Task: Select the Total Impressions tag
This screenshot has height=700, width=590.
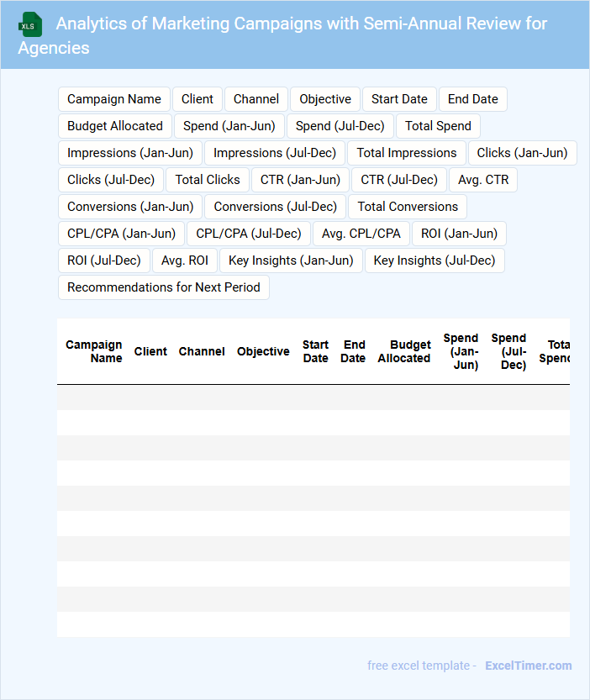Action: click(x=407, y=153)
